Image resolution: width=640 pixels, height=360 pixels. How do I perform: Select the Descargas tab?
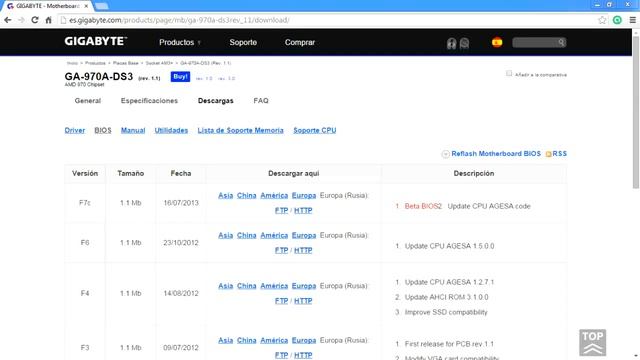click(216, 101)
